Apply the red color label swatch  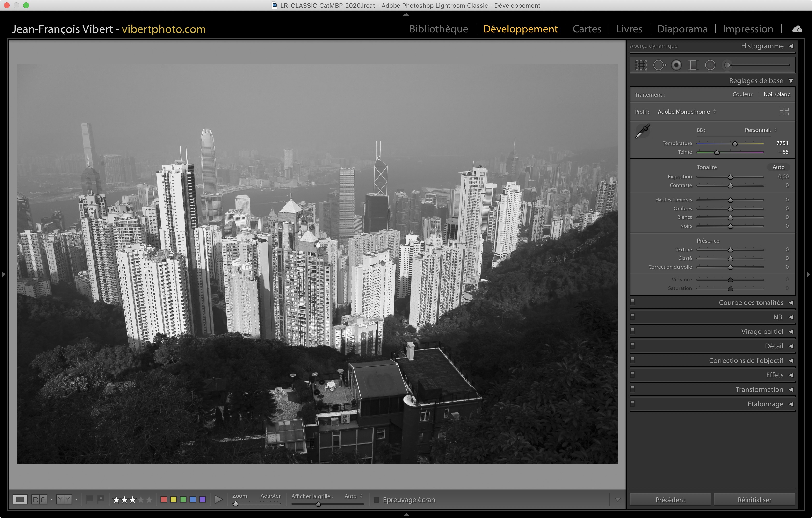tap(164, 499)
